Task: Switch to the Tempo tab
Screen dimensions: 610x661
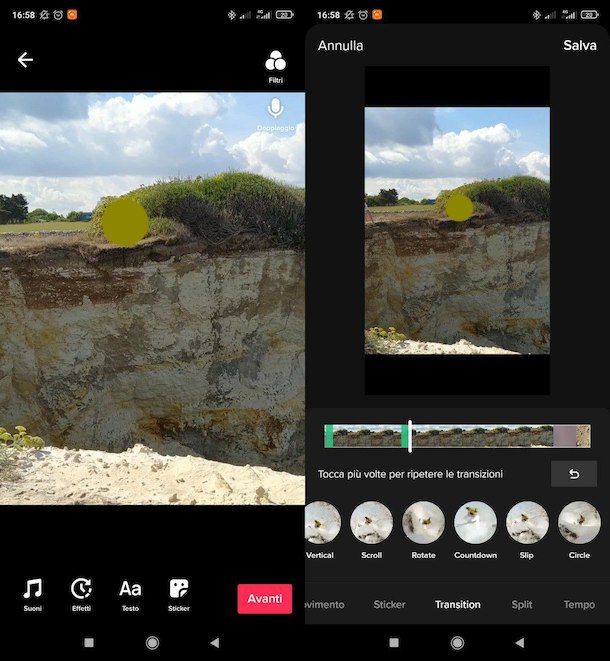Action: [x=579, y=605]
